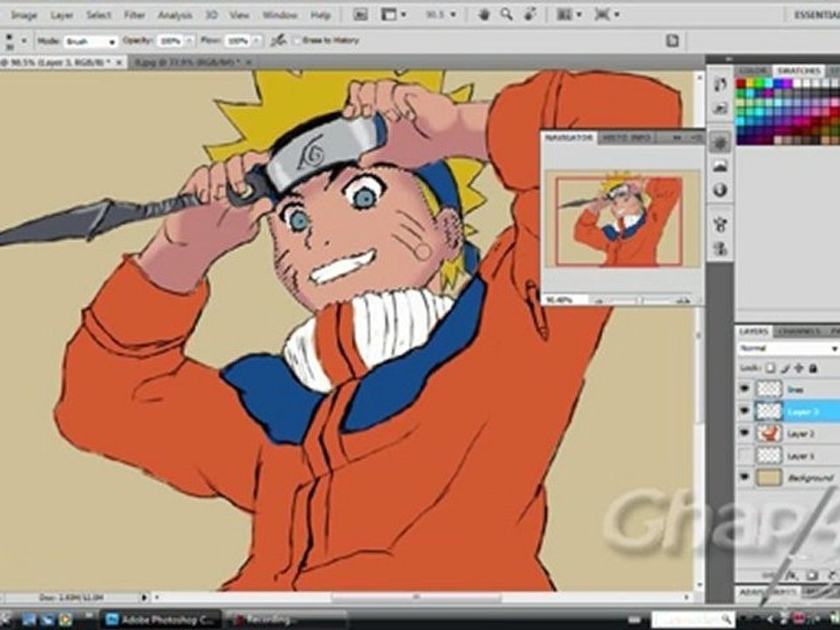Pick the bright green swatch in top row

(x=759, y=84)
